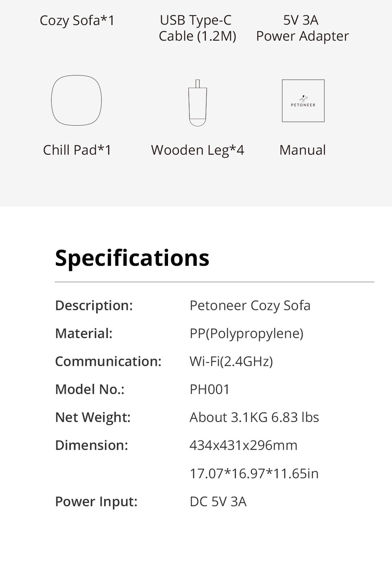Click the Wooden Leg*4 caption

click(x=198, y=150)
